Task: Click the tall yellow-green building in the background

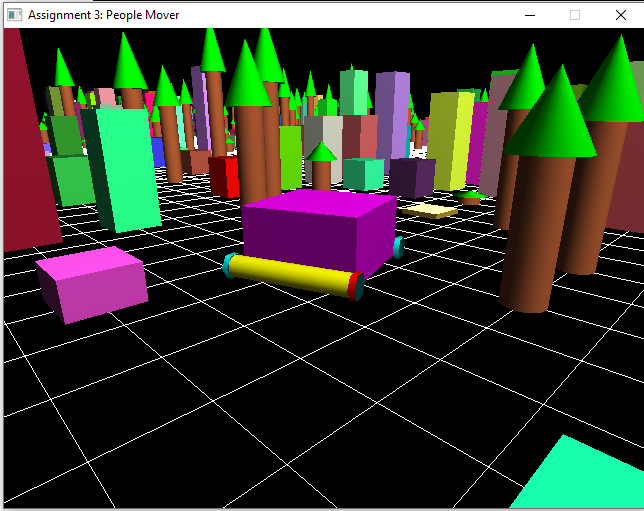Action: click(x=449, y=138)
